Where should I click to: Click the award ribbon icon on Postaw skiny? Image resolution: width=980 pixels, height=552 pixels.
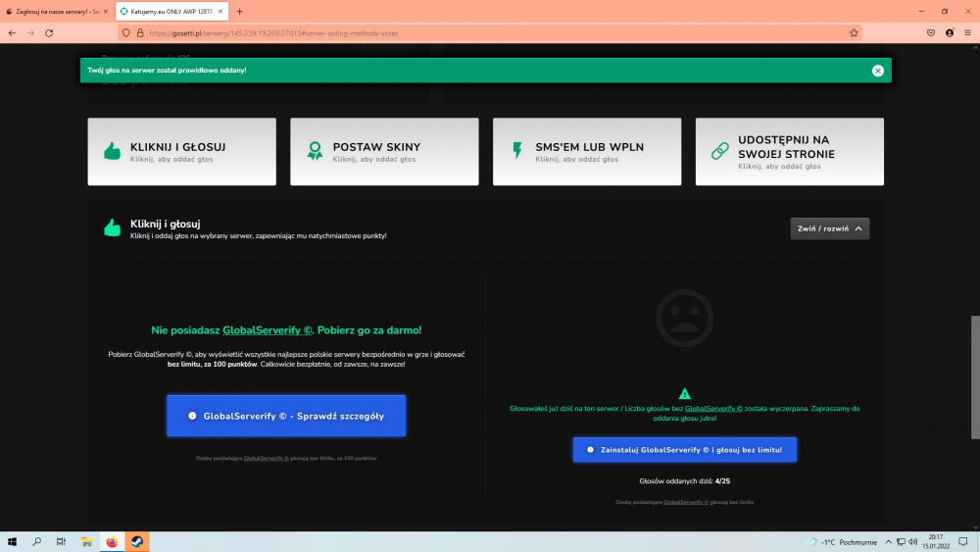[x=315, y=151]
